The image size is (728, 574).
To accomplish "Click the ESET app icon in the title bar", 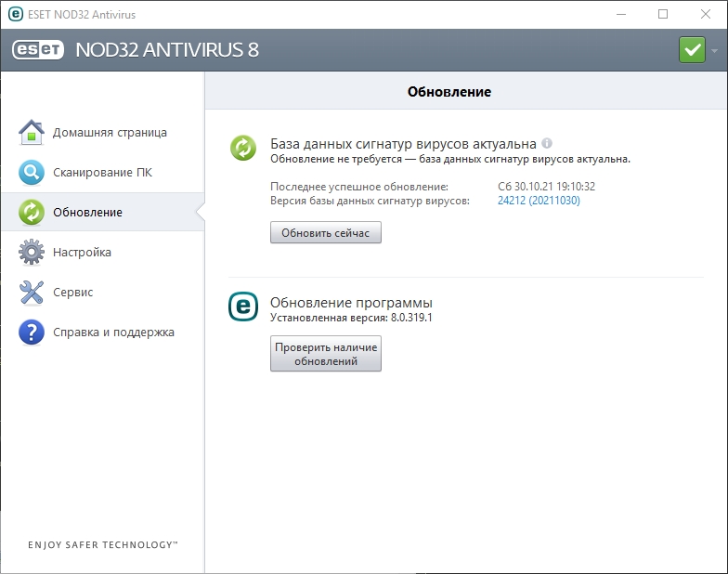I will point(16,14).
